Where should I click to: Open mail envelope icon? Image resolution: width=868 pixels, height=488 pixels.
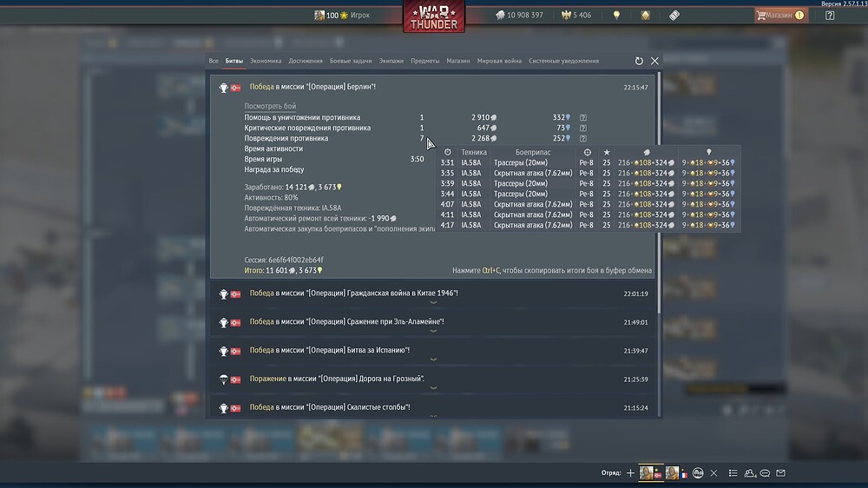pos(780,473)
